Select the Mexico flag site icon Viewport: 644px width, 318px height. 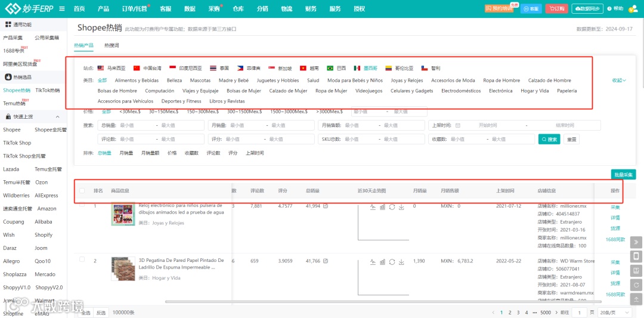(357, 68)
